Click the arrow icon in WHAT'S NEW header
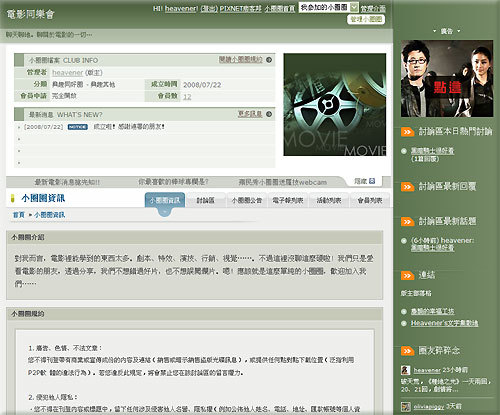Viewport: 500px width, 415px height. point(269,114)
